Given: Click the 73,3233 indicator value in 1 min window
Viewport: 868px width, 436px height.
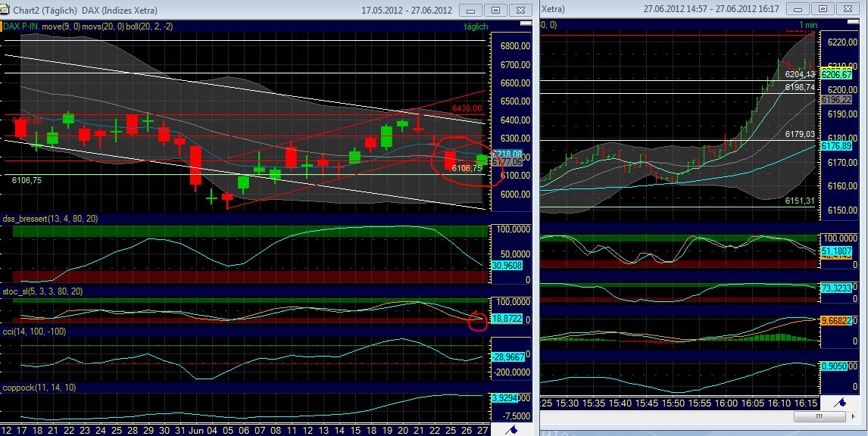Looking at the screenshot, I should pyautogui.click(x=835, y=289).
